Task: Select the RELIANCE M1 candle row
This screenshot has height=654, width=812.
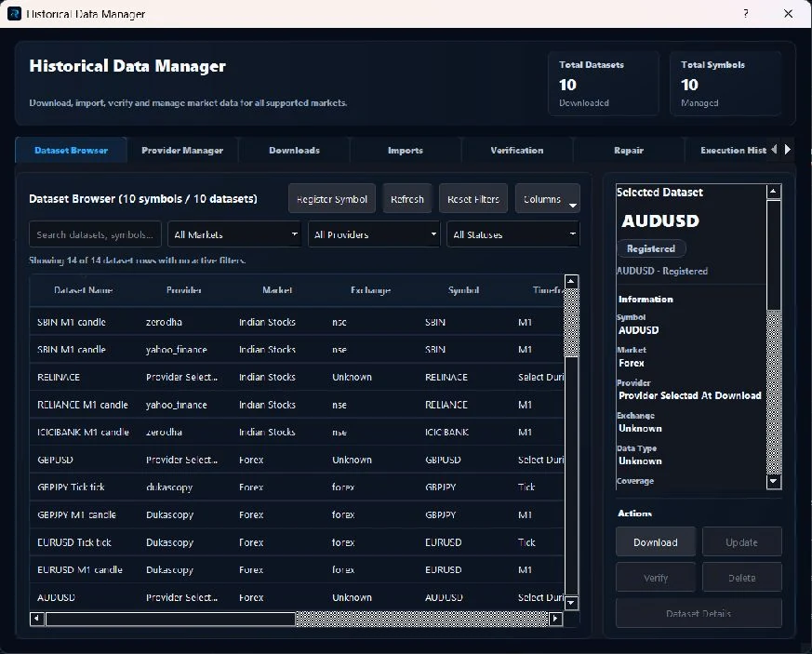Action: [x=297, y=405]
